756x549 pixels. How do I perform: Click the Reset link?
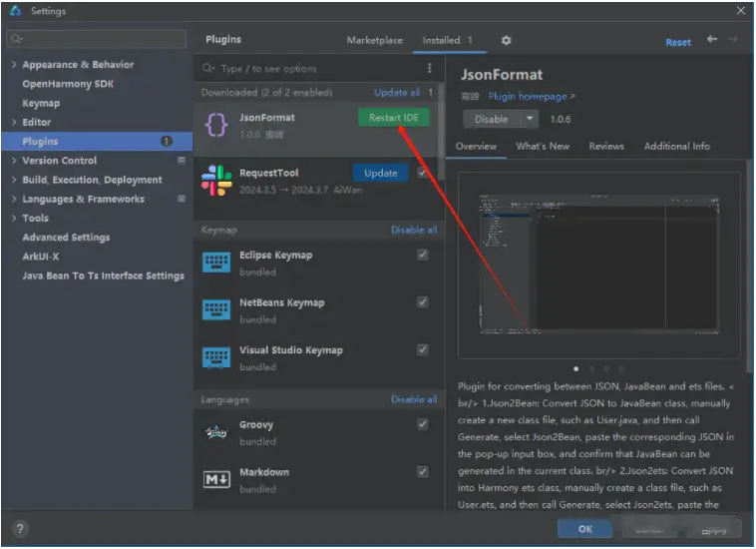(x=678, y=43)
